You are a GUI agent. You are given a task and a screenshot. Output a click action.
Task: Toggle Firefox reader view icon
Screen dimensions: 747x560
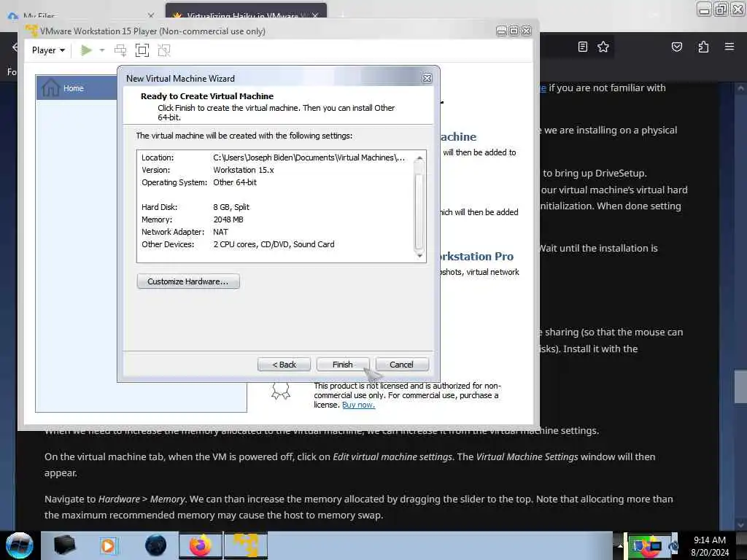[x=583, y=47]
